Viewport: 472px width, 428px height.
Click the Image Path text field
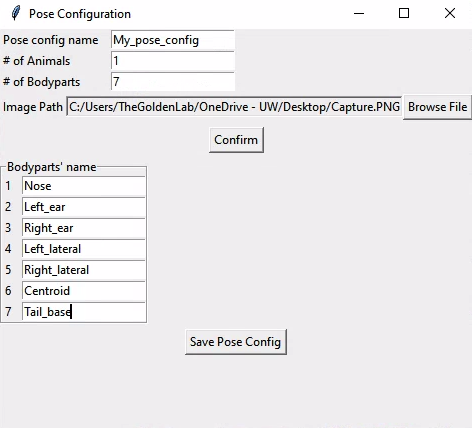[x=234, y=107]
